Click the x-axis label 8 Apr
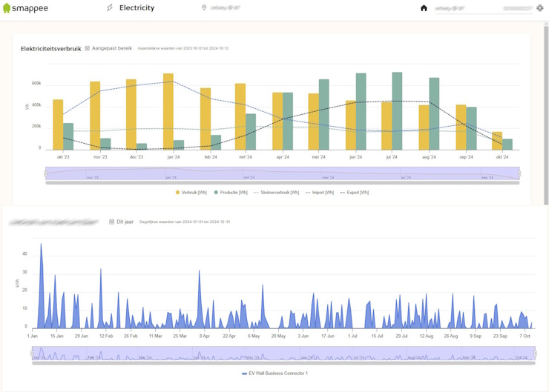Screen dimensions: 549x392 205,336
